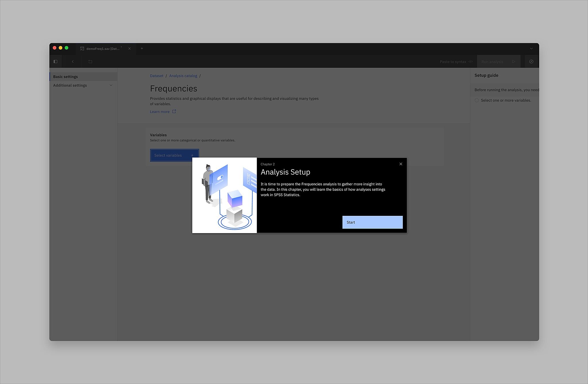588x384 pixels.
Task: Click the Learn more external link icon
Action: [x=174, y=112]
